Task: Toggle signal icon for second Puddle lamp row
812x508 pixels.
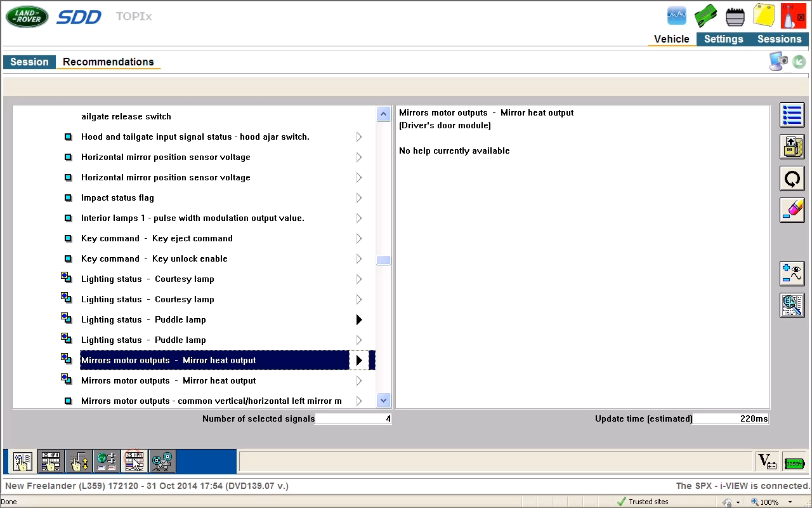Action: click(66, 338)
